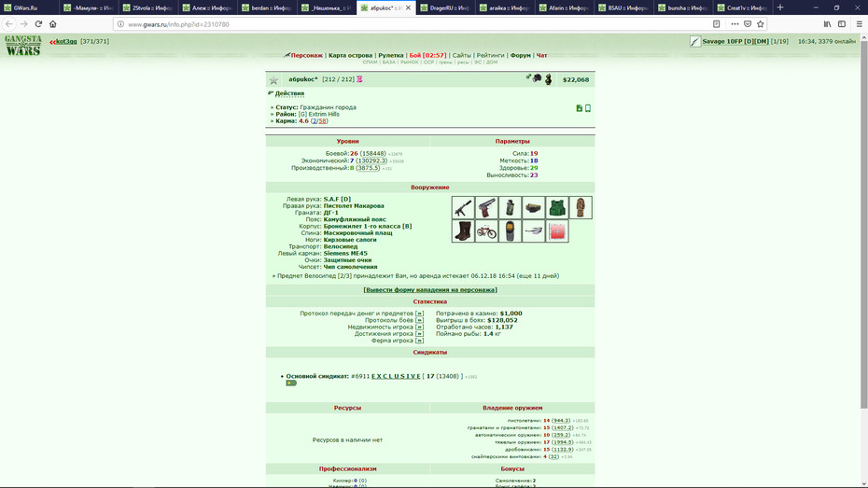
Task: Click the Gangsta Wars logo
Action: pyautogui.click(x=22, y=46)
